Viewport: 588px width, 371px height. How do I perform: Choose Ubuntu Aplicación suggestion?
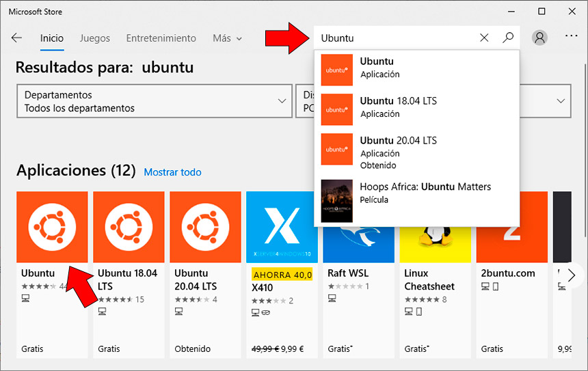(x=416, y=70)
